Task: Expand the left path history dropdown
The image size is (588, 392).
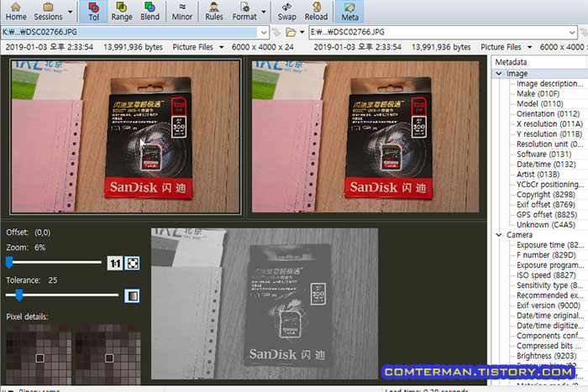Action: point(264,32)
